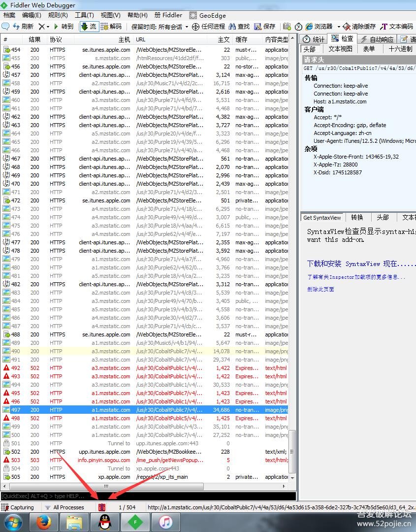Click the red breakpoint icon in status bar

click(102, 507)
